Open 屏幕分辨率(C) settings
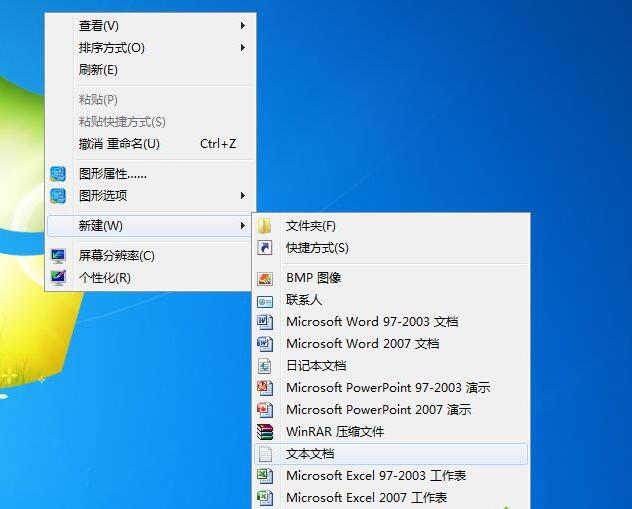Screen dimensions: 632x509 pyautogui.click(x=150, y=256)
